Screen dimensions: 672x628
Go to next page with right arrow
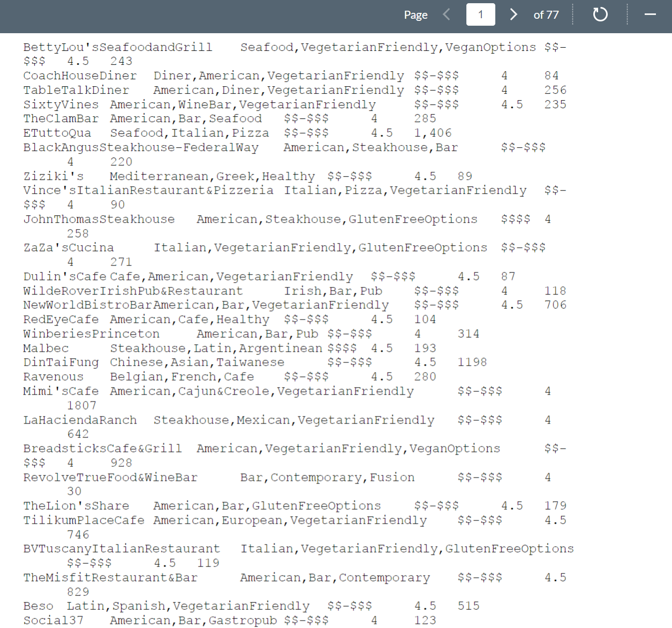click(513, 15)
